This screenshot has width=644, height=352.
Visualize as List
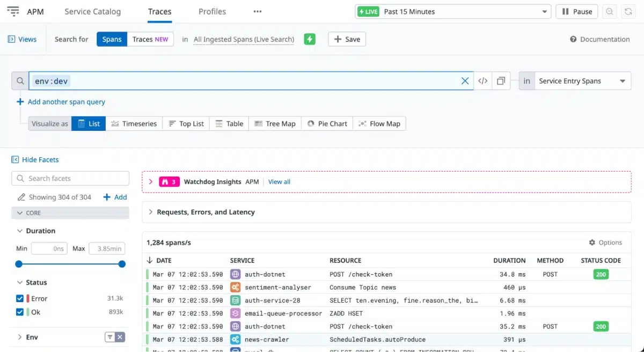coord(89,123)
